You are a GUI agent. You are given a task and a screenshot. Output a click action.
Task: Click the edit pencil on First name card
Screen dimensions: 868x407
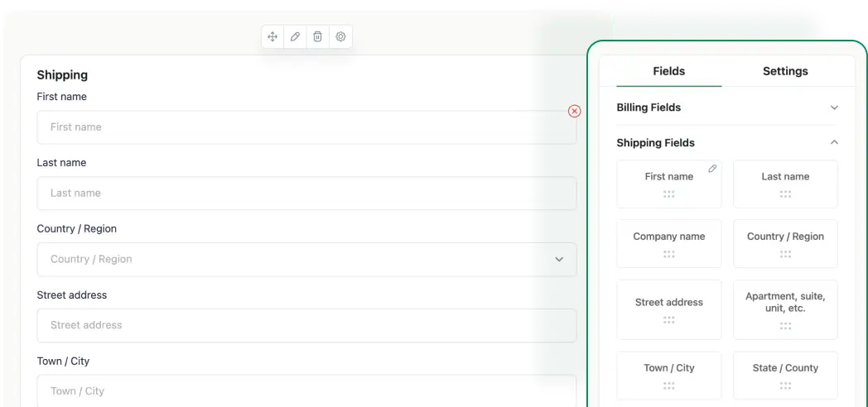711,169
